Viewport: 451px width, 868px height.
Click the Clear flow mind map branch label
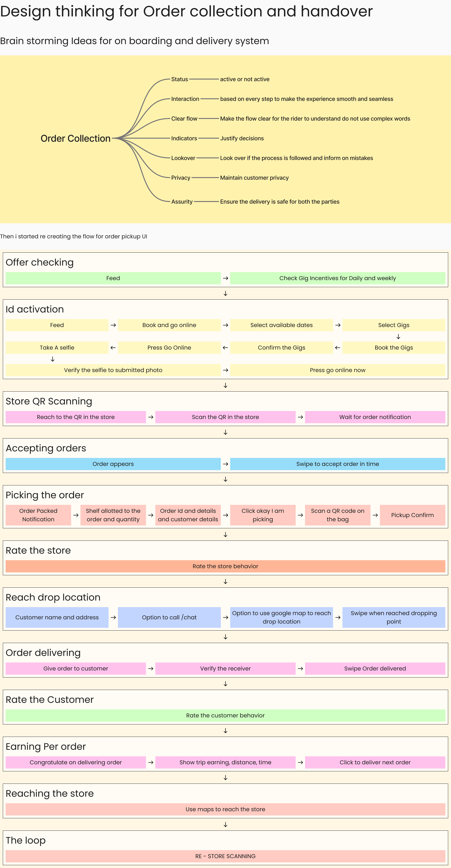click(x=184, y=119)
